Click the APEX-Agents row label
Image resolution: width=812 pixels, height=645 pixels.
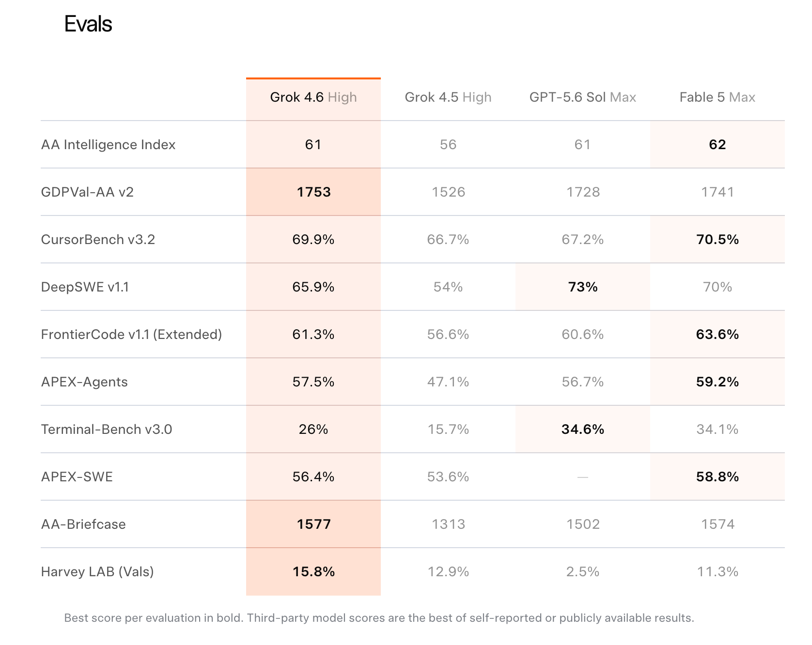point(84,382)
